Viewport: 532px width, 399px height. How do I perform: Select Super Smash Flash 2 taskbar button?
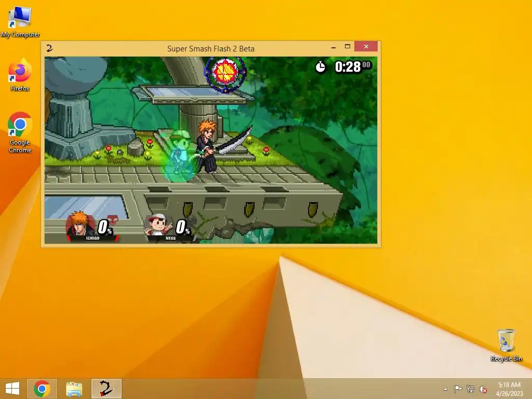[x=106, y=389]
